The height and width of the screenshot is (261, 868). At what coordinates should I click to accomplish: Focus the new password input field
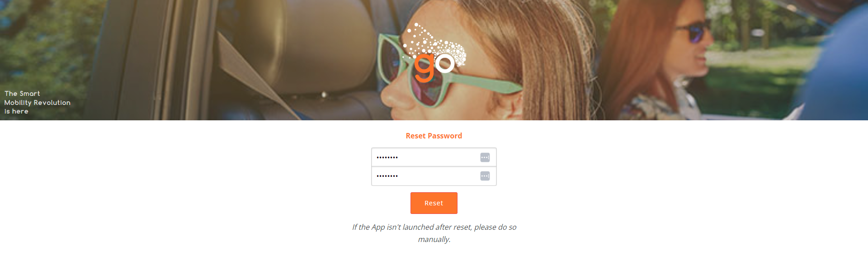click(434, 157)
